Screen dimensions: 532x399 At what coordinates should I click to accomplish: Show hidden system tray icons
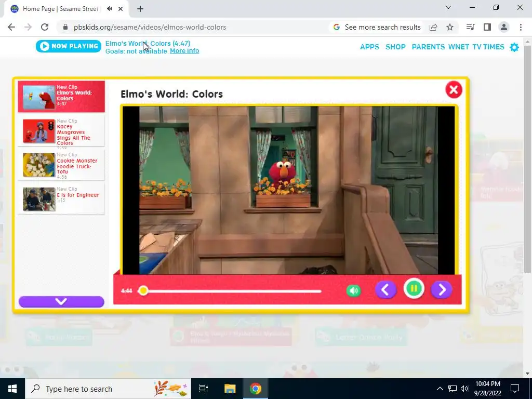(x=440, y=389)
